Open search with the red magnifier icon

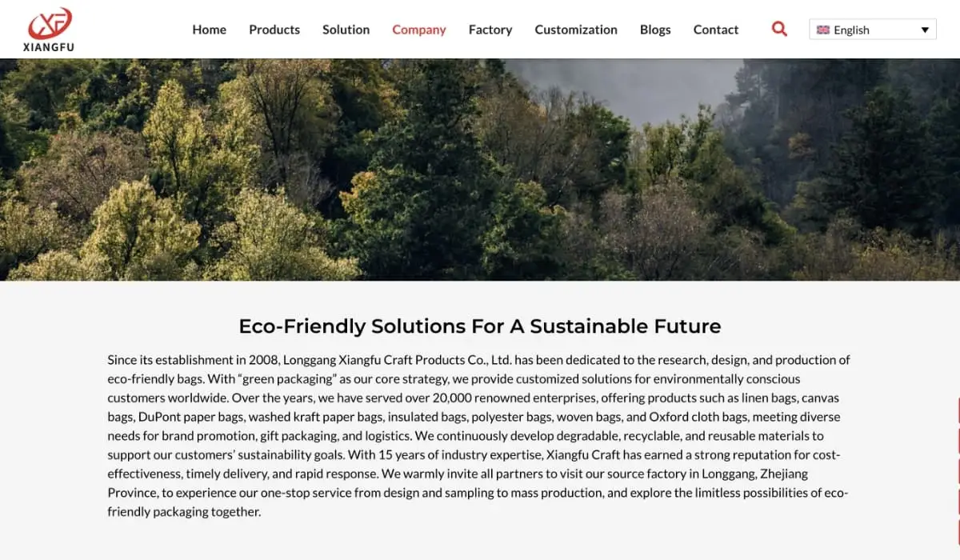(779, 29)
